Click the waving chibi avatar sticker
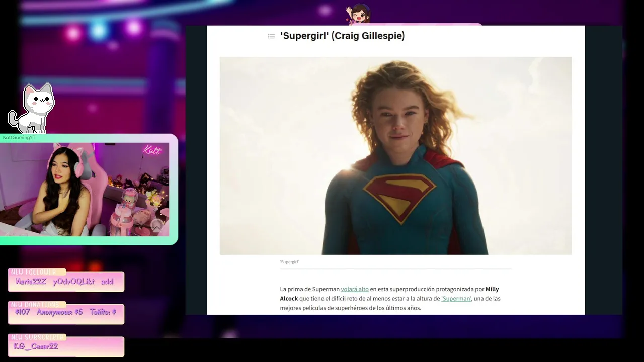Screen dimensions: 644x362 coord(358,14)
